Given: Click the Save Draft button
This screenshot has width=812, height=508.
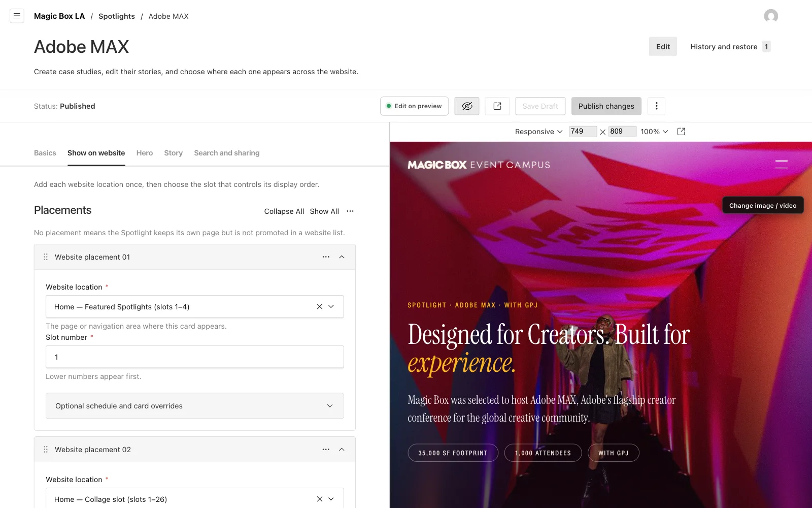Looking at the screenshot, I should 540,106.
